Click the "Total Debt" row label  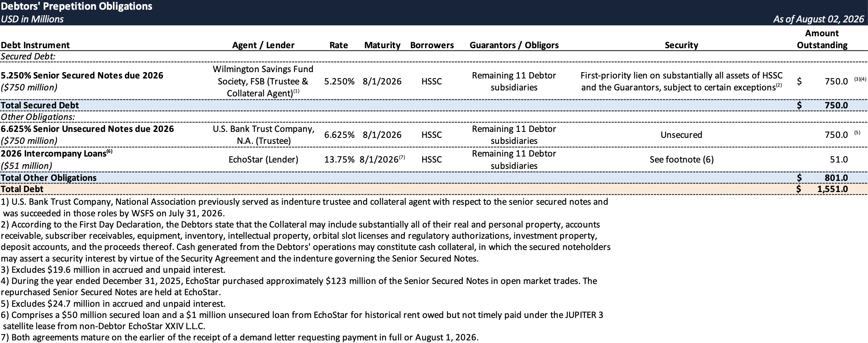pos(22,189)
